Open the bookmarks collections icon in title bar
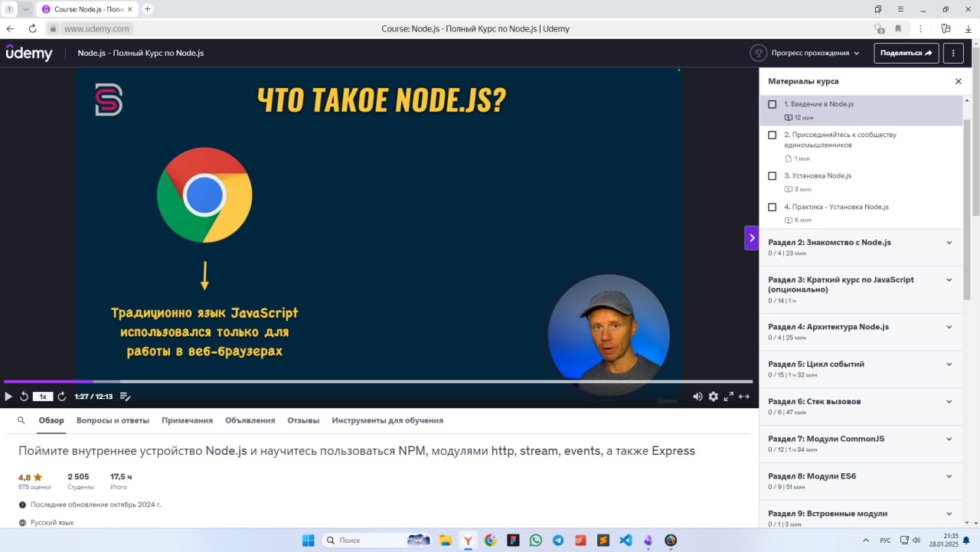The height and width of the screenshot is (552, 980). point(878,9)
